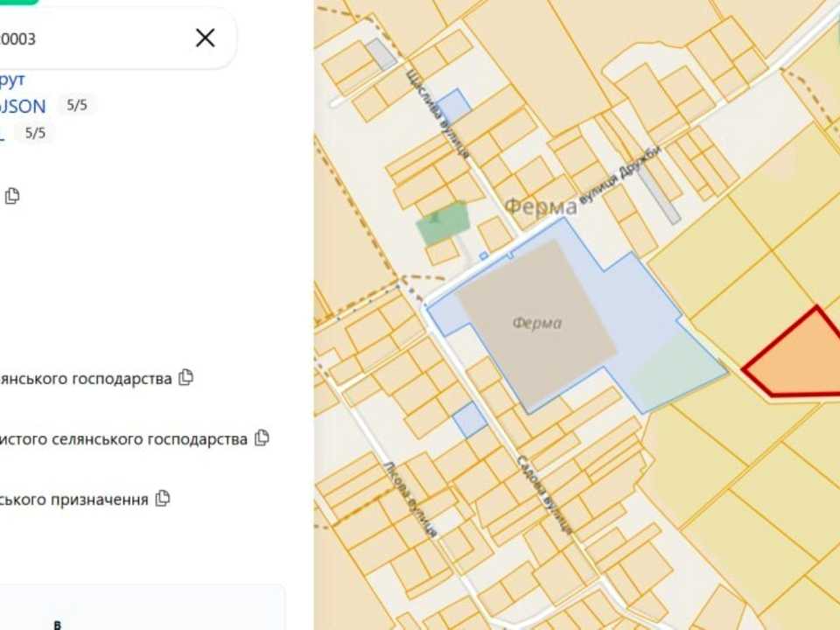The image size is (840, 630).
Task: Download the parcel via the JSON link
Action: coord(23,106)
